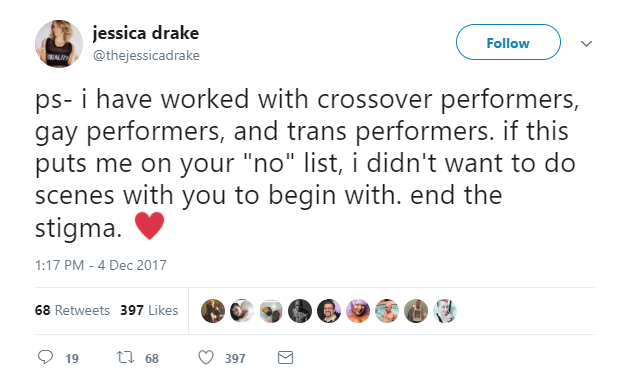This screenshot has width=621, height=390.
Task: Open the second liker's avatar
Action: coord(242,311)
